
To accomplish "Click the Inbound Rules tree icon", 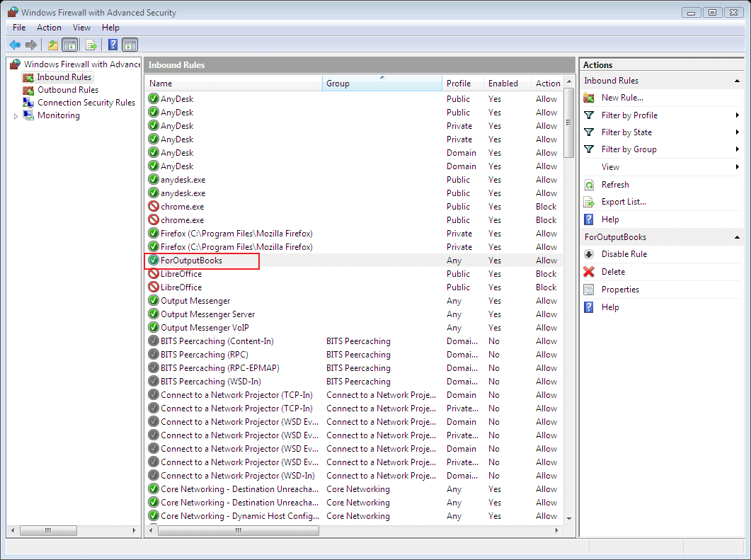I will 28,77.
